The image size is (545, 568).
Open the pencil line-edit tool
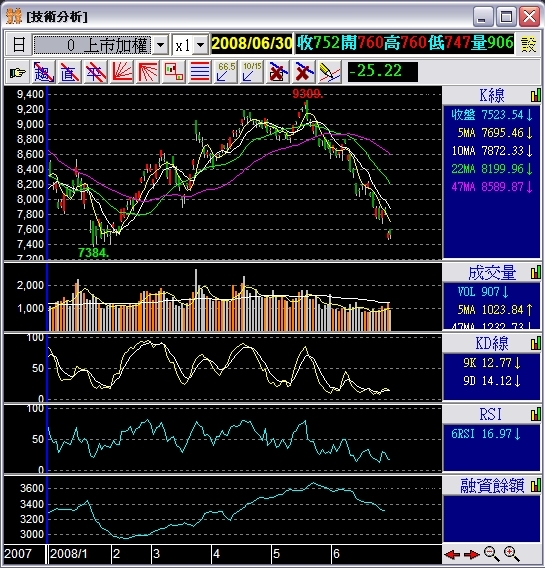[330, 72]
